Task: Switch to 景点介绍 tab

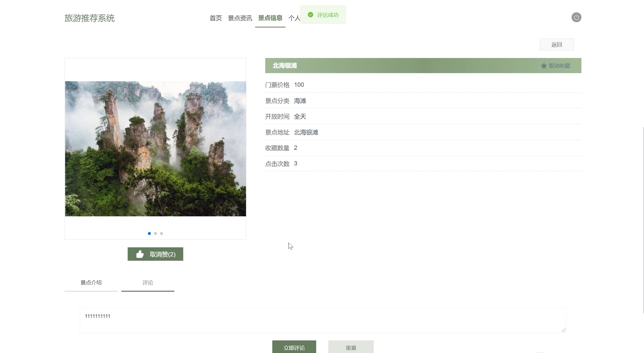Action: (91, 283)
